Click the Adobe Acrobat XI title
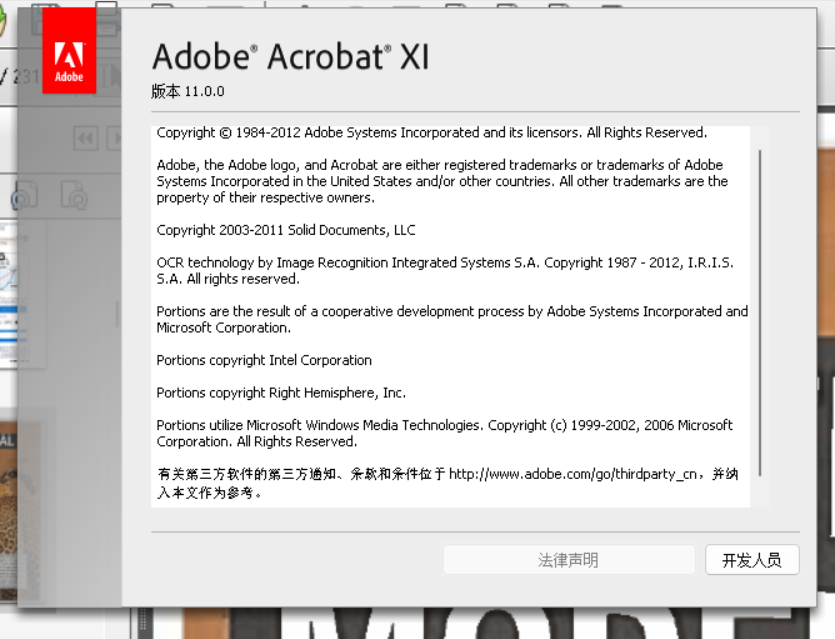 pyautogui.click(x=290, y=57)
